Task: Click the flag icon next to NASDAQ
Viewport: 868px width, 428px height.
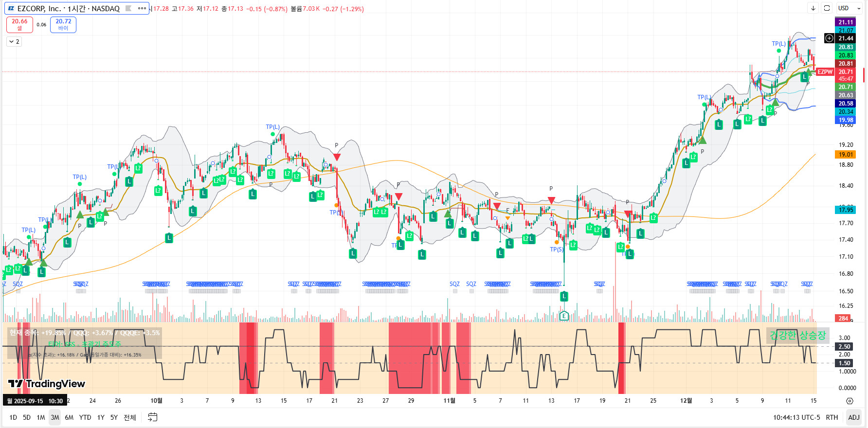Action: (128, 8)
